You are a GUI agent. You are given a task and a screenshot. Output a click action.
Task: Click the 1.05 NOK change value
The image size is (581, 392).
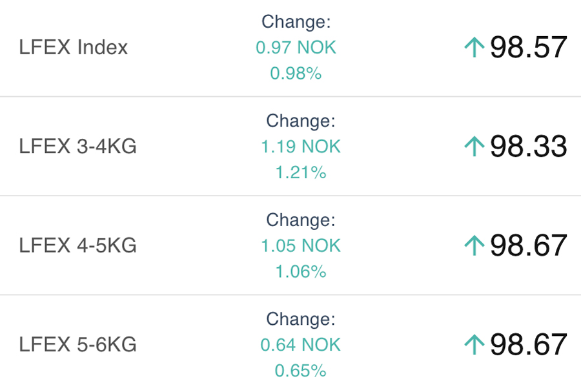coord(300,245)
